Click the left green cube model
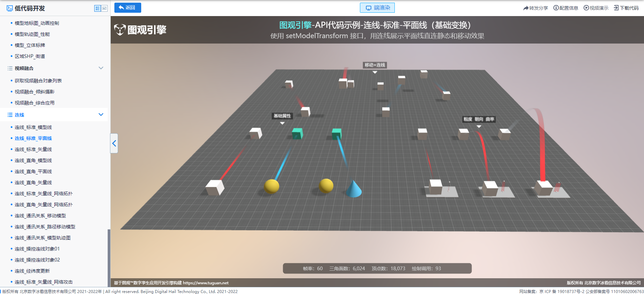 coord(297,133)
